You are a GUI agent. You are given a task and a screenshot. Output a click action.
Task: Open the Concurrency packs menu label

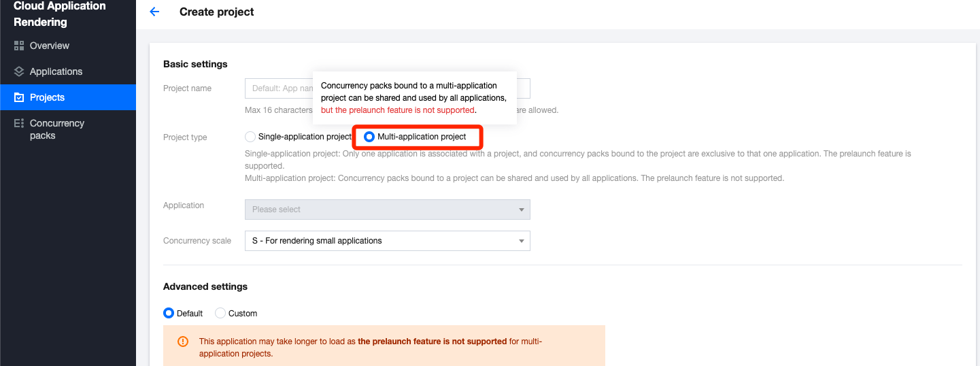click(57, 129)
